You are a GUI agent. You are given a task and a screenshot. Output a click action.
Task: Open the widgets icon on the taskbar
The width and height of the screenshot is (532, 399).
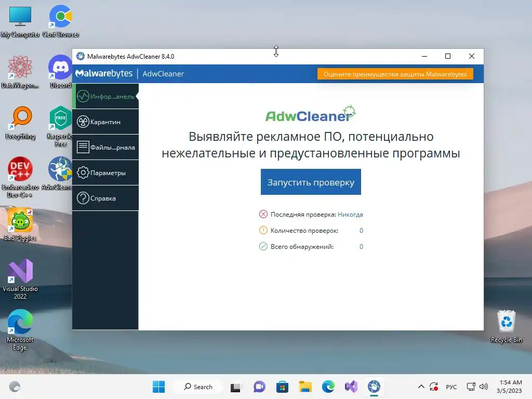[15, 387]
